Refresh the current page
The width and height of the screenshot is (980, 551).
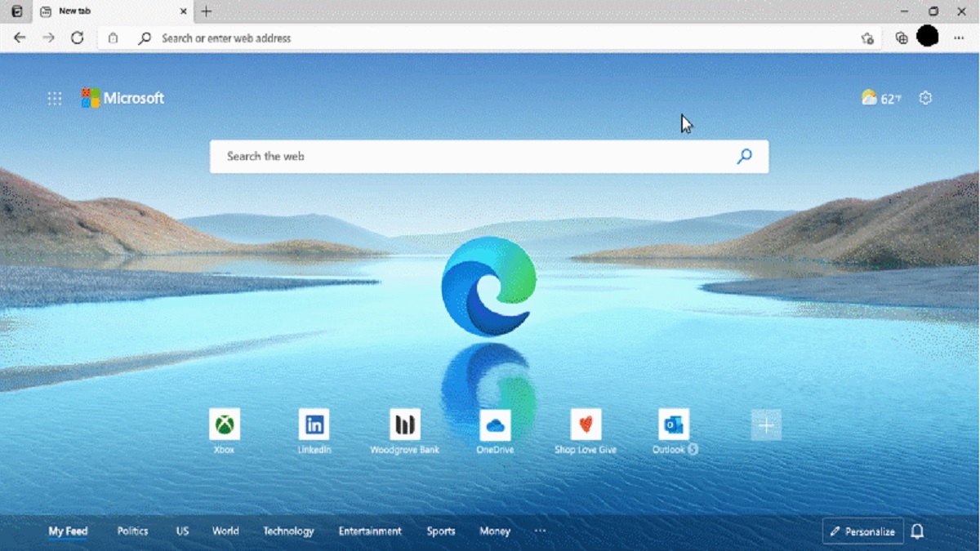[x=77, y=38]
